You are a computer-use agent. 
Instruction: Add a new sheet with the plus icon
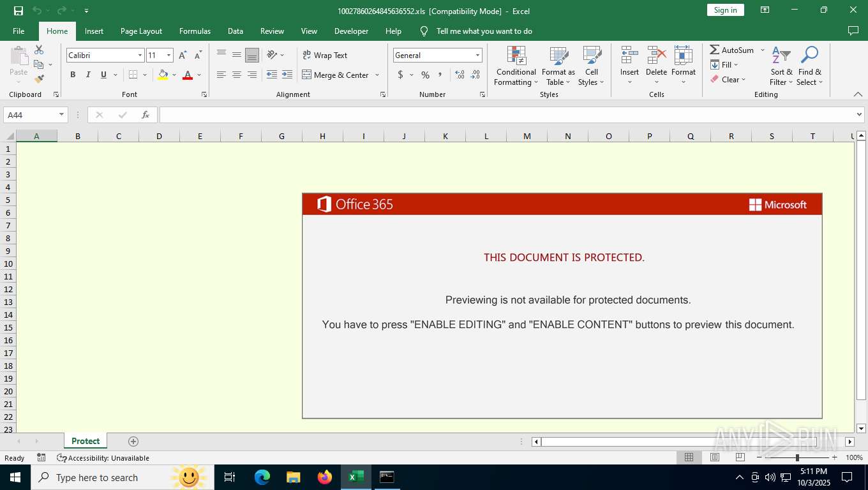tap(133, 442)
